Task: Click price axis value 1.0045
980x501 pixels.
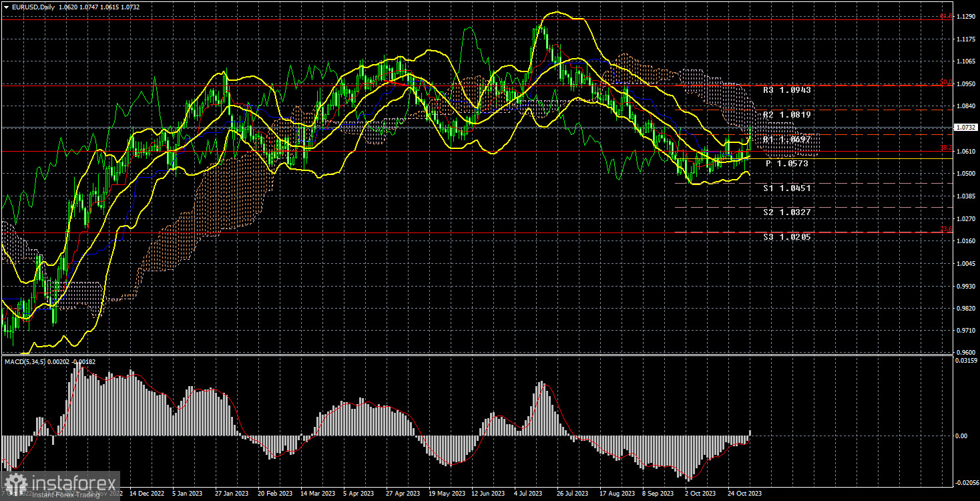Action: pyautogui.click(x=965, y=263)
